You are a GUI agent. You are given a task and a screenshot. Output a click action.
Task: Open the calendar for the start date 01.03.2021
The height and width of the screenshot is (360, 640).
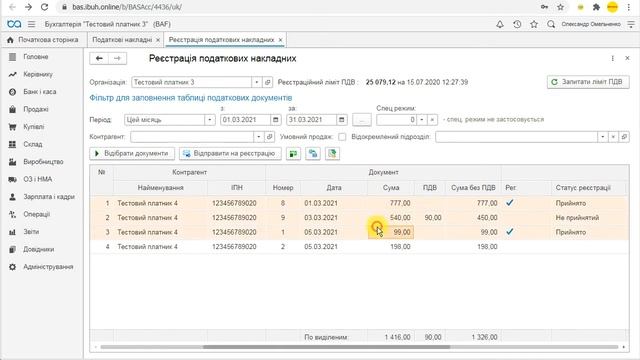coord(276,120)
